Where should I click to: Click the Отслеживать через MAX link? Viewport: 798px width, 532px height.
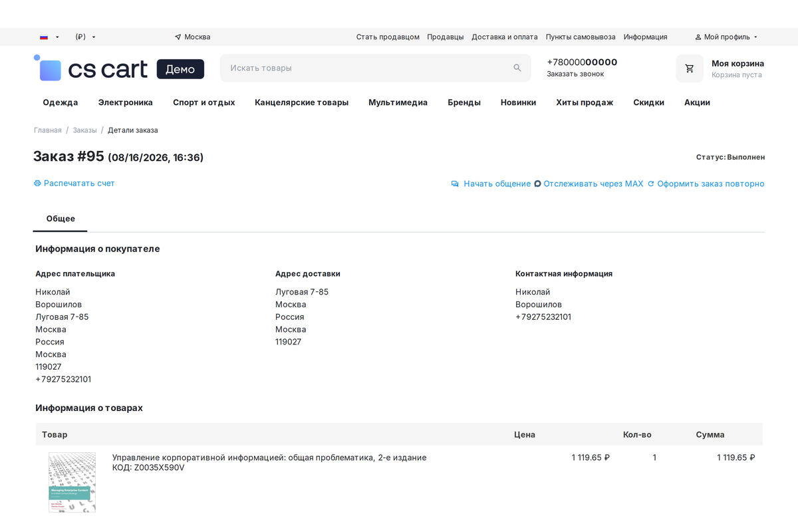pyautogui.click(x=594, y=184)
